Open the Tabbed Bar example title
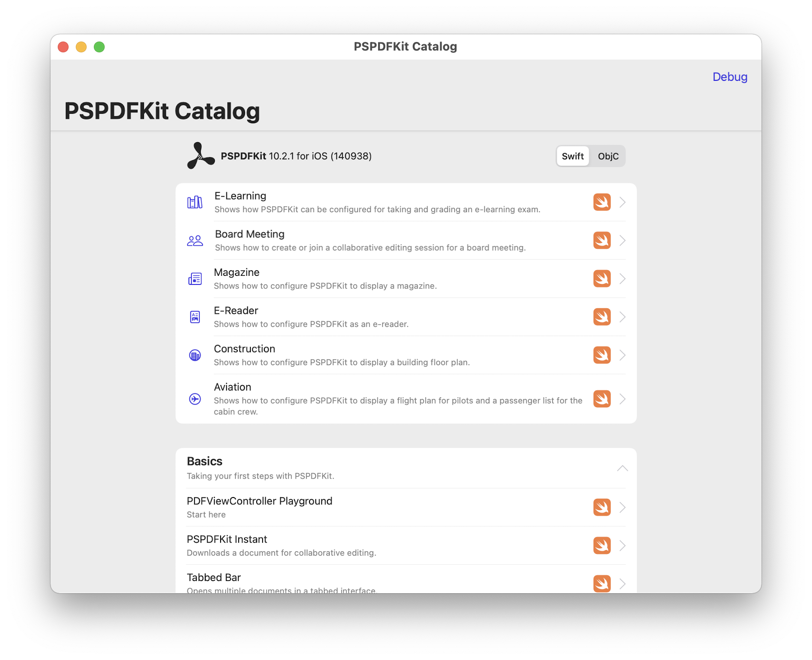 click(214, 577)
